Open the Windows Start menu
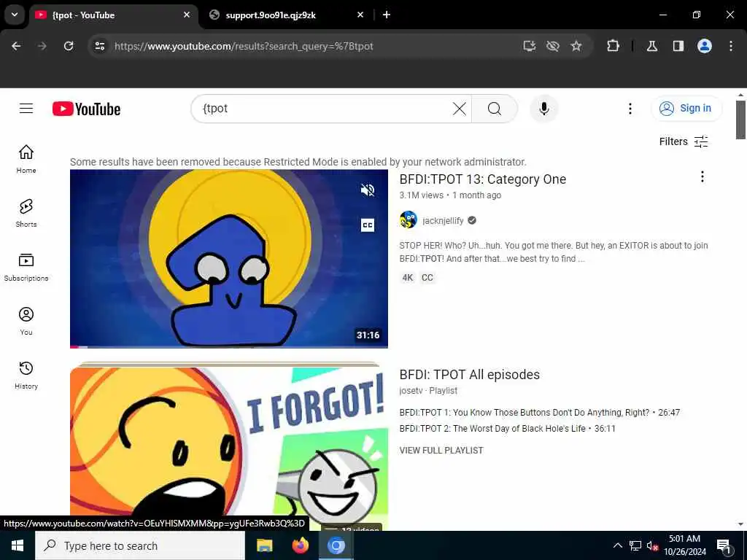747x560 pixels. (x=18, y=545)
